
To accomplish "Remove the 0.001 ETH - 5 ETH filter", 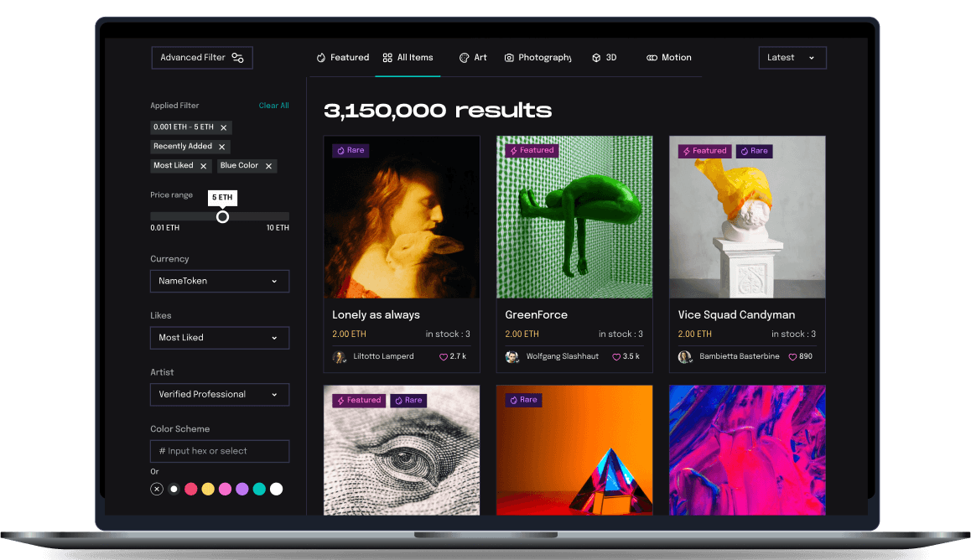I will [x=224, y=127].
